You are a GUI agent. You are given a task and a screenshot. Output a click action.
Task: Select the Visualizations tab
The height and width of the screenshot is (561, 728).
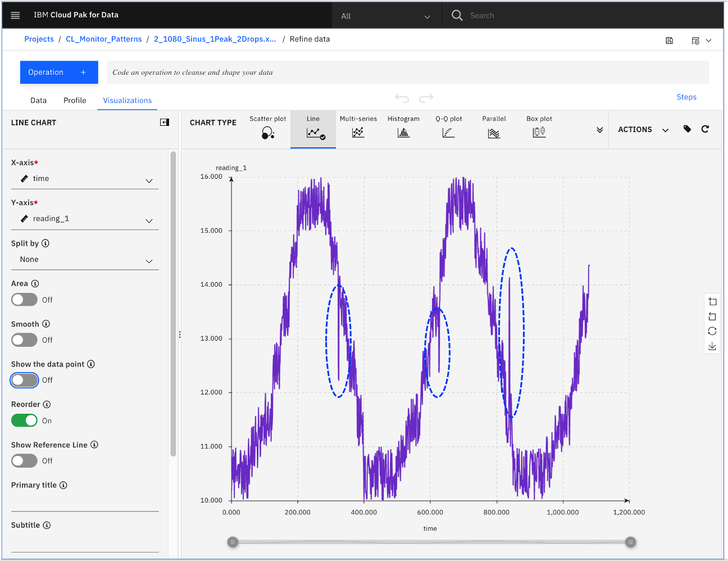point(128,101)
